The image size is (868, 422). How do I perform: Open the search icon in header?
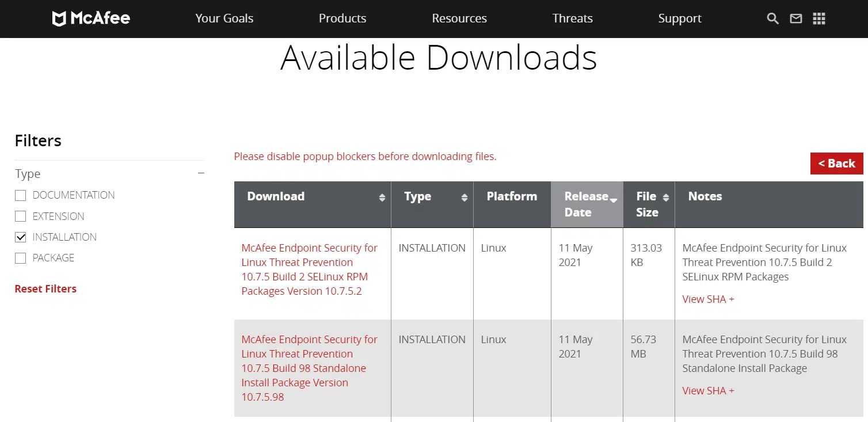coord(772,18)
